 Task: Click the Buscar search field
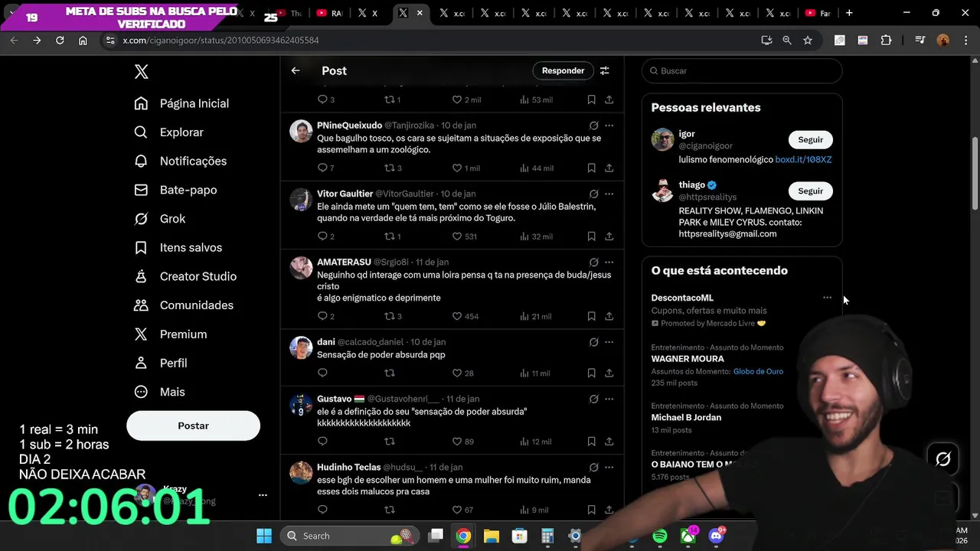click(x=742, y=70)
